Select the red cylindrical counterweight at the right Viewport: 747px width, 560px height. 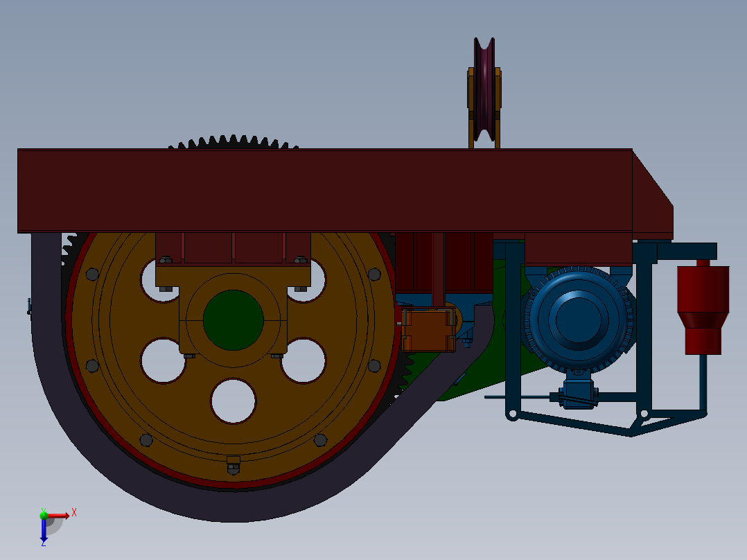[703, 310]
